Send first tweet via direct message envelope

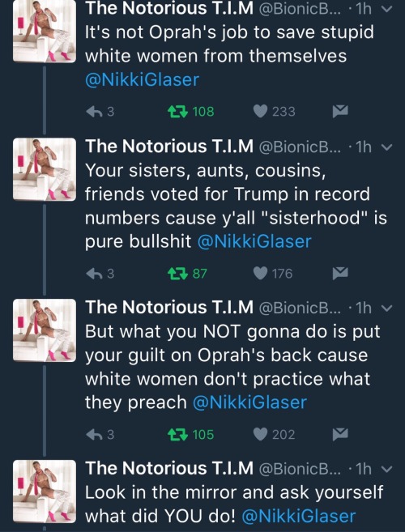[x=340, y=111]
